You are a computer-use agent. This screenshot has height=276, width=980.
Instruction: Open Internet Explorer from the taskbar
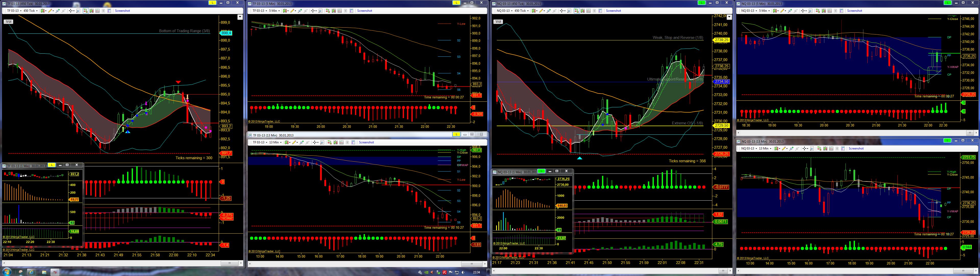click(x=32, y=272)
